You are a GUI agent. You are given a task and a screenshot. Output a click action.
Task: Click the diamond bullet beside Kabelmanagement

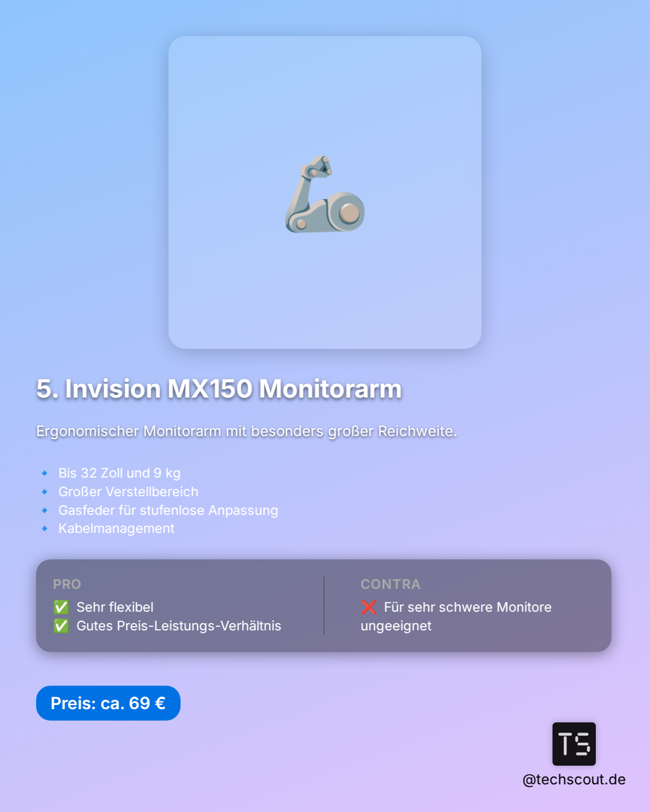pos(45,529)
